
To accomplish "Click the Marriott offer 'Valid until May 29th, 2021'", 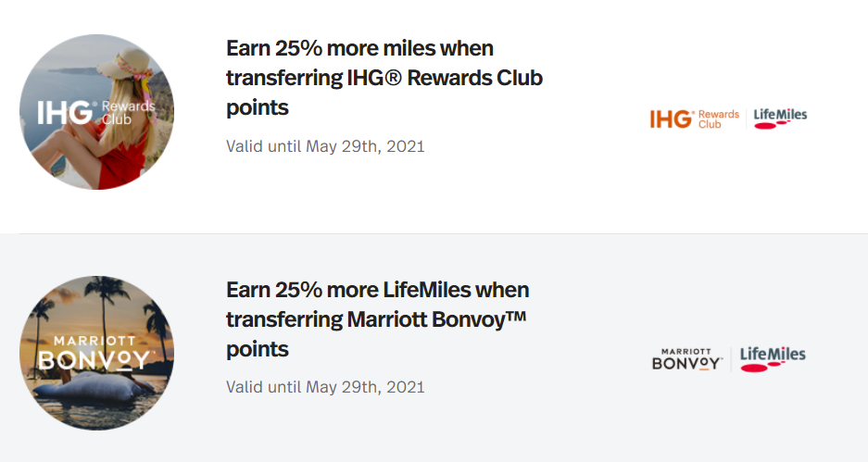I will coord(325,387).
